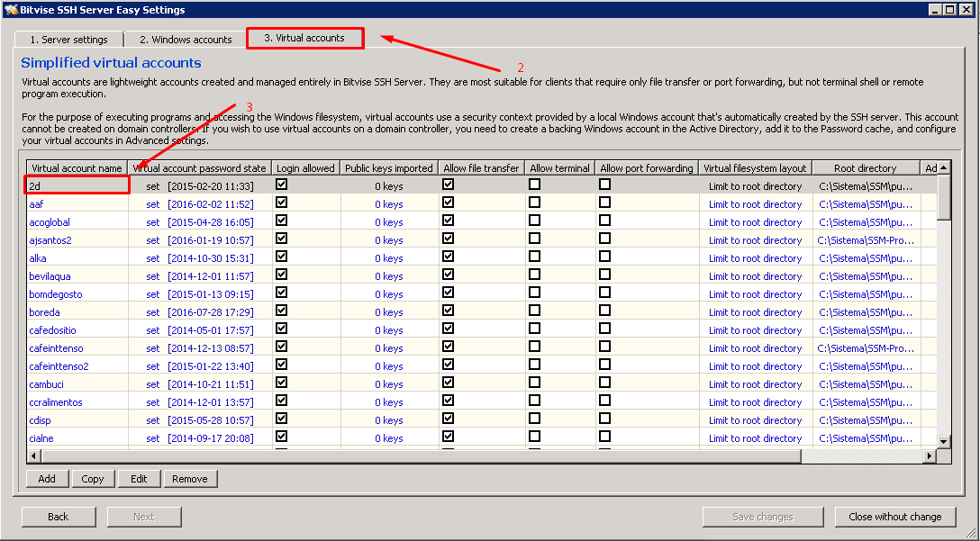Toggle Allow file transfer for bevilaqua
This screenshot has height=541, width=980.
[x=449, y=275]
